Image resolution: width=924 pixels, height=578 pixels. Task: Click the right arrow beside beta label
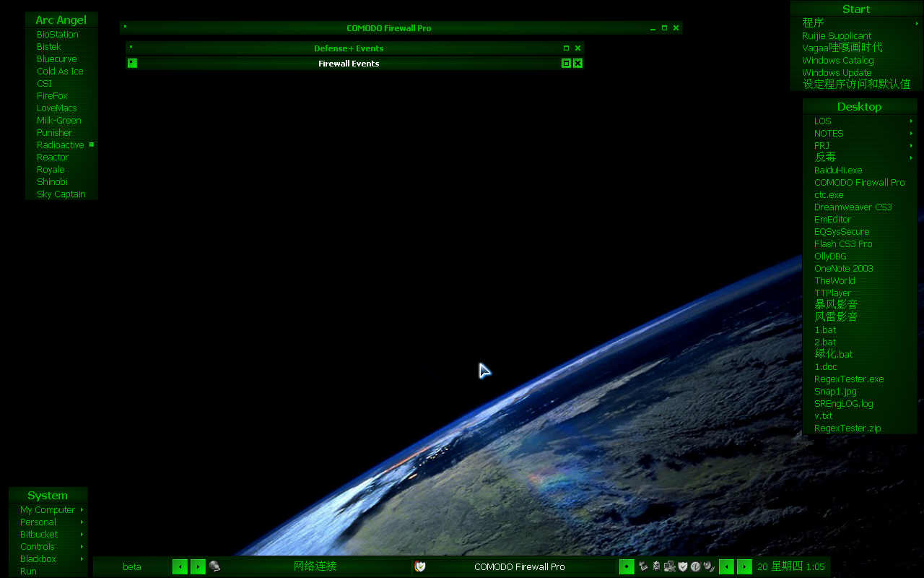(x=198, y=567)
